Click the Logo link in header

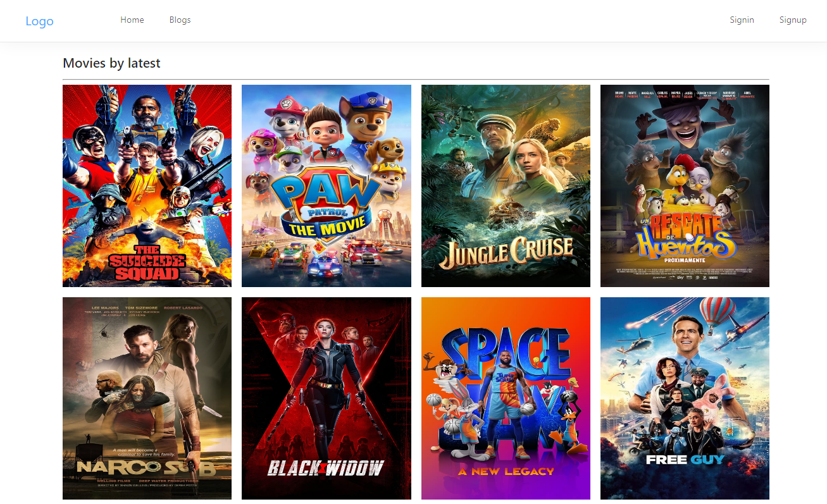pyautogui.click(x=39, y=21)
